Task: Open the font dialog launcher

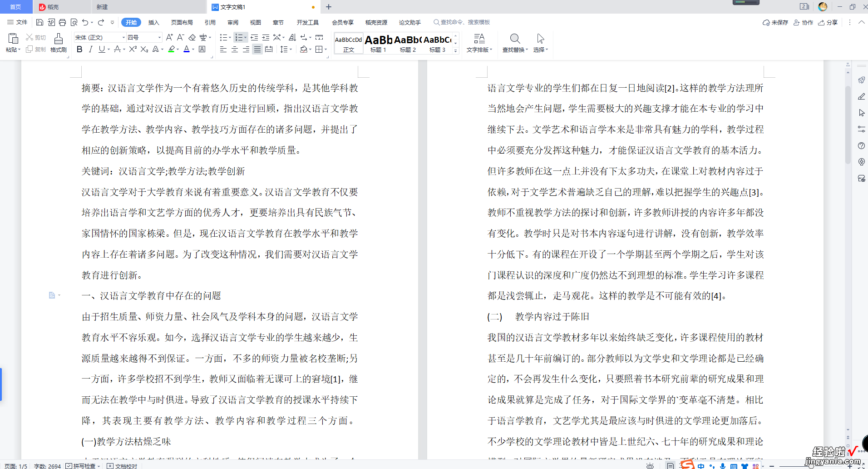Action: [212, 56]
